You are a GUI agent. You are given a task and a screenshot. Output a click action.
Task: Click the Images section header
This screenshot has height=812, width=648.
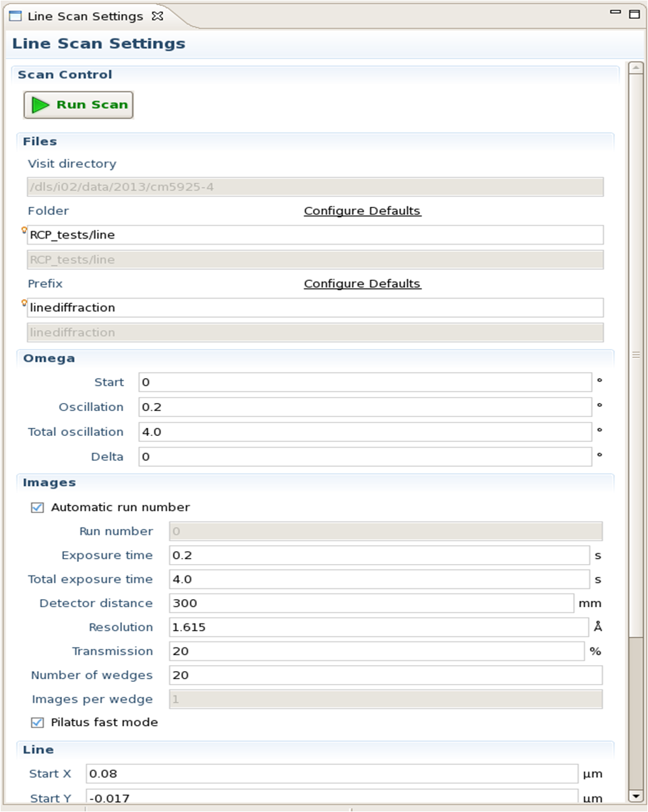click(x=49, y=482)
